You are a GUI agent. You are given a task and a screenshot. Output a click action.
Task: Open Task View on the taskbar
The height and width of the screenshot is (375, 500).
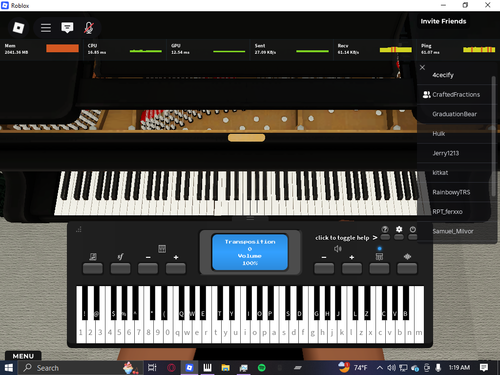point(152,368)
